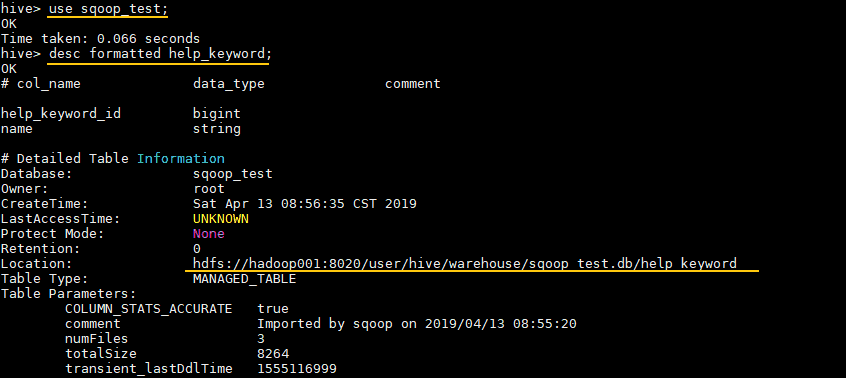846x378 pixels.
Task: Click the 'use sqoop_test;' command text
Action: click(x=108, y=9)
